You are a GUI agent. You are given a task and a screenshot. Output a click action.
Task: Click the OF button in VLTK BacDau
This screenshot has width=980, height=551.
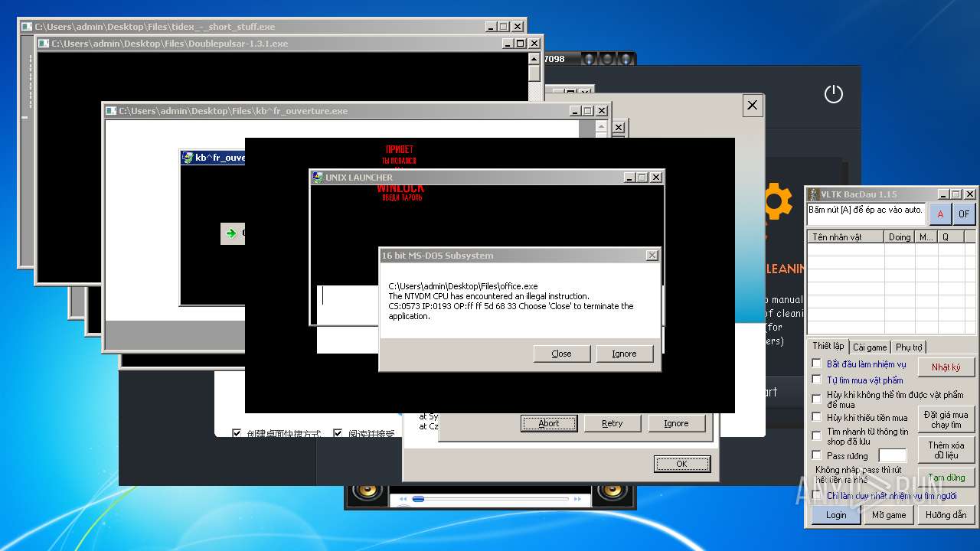(x=964, y=214)
